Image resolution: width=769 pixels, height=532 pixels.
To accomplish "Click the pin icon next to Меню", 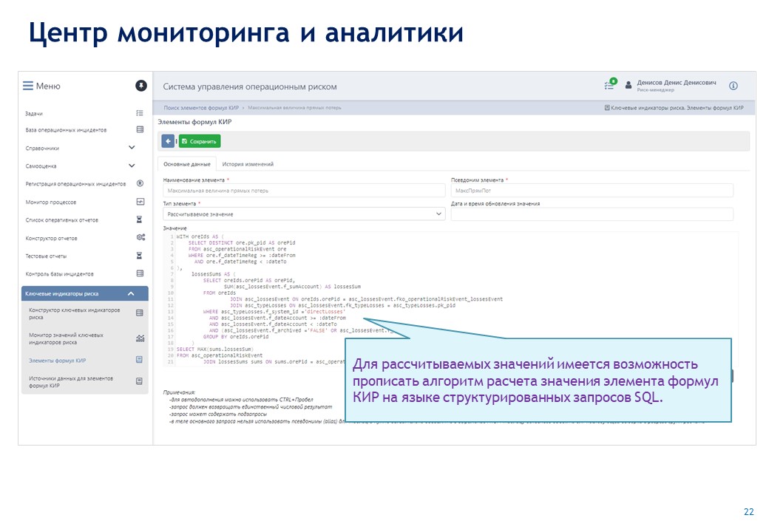I will pyautogui.click(x=140, y=86).
